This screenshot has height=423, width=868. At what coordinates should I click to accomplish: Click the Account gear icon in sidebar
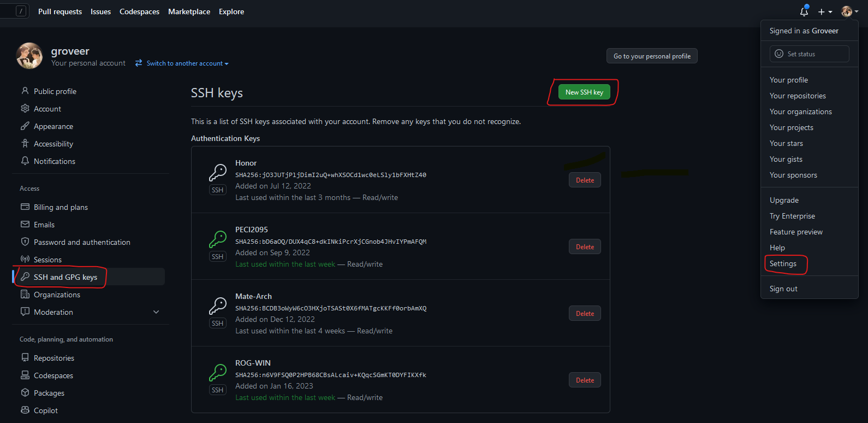tap(25, 109)
